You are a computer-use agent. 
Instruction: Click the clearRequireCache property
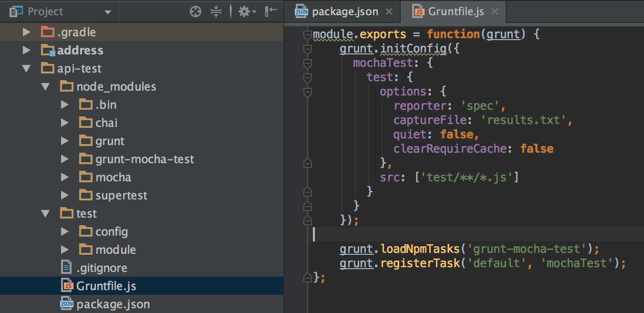[450, 149]
